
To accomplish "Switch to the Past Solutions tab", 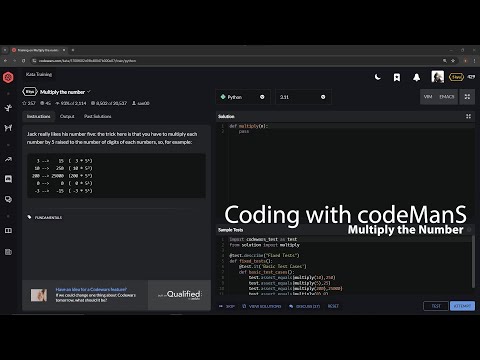I will [97, 116].
